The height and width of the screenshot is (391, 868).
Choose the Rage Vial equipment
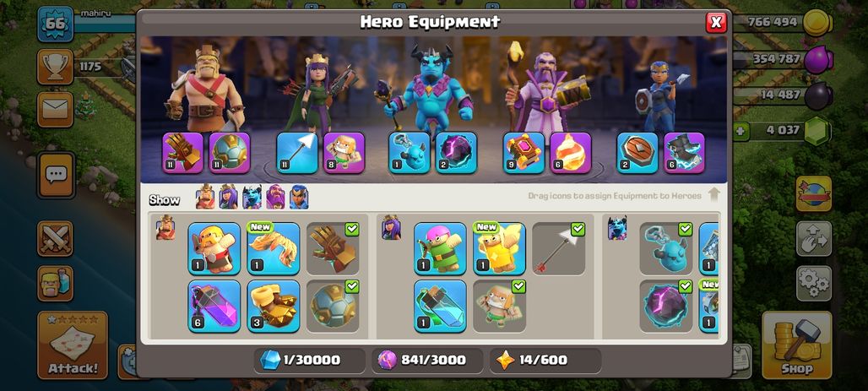[214, 306]
